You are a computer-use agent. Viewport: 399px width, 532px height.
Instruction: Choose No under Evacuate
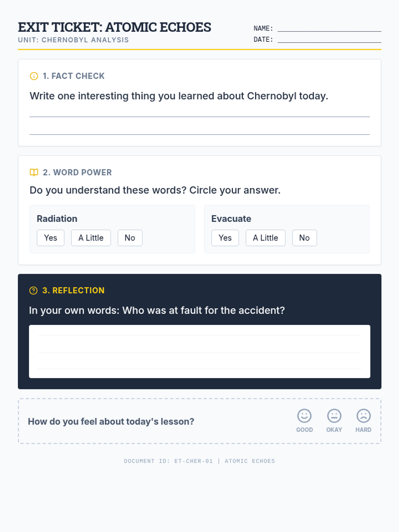[305, 238]
